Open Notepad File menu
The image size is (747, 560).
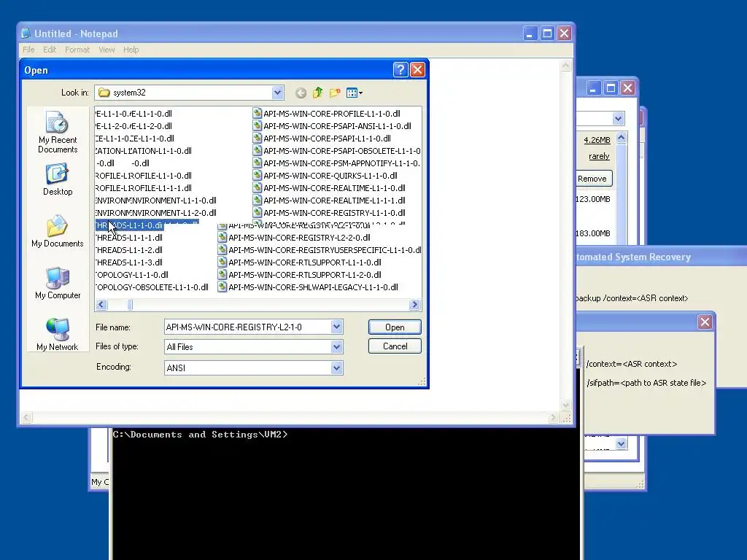pyautogui.click(x=28, y=50)
